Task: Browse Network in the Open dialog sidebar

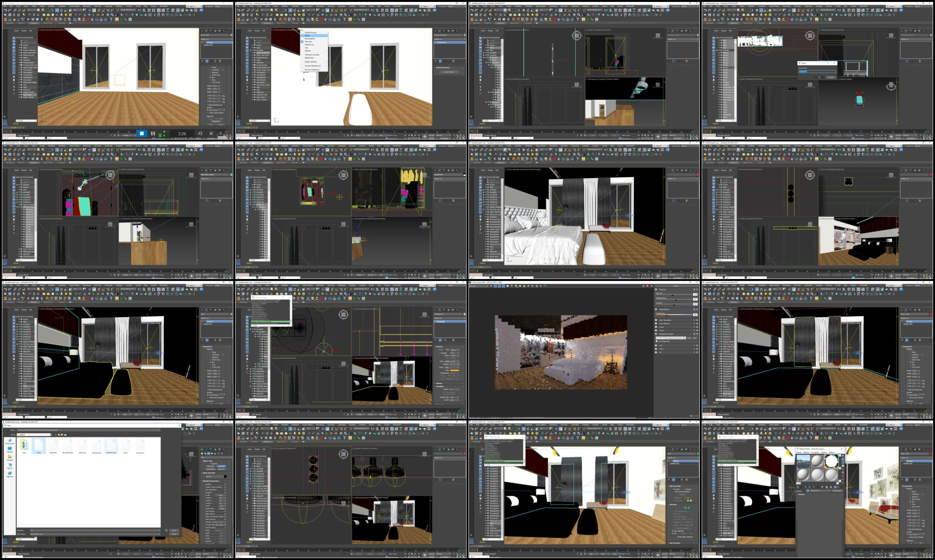Action: (x=10, y=474)
